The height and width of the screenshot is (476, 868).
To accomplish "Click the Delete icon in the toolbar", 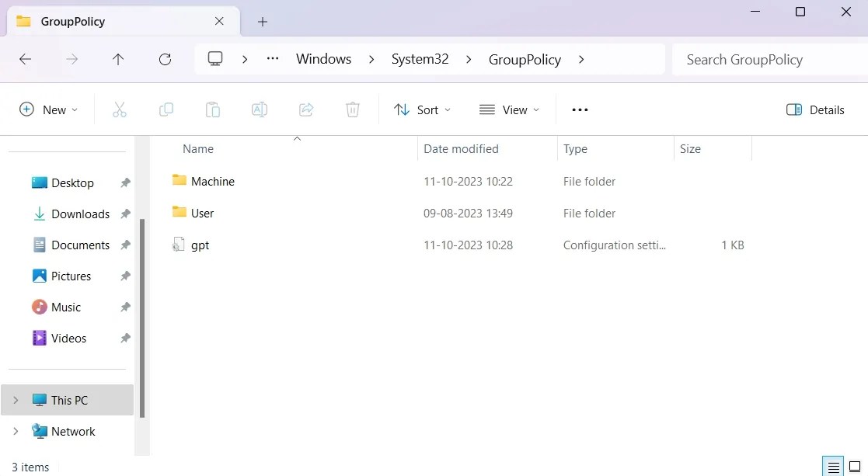I will click(352, 109).
